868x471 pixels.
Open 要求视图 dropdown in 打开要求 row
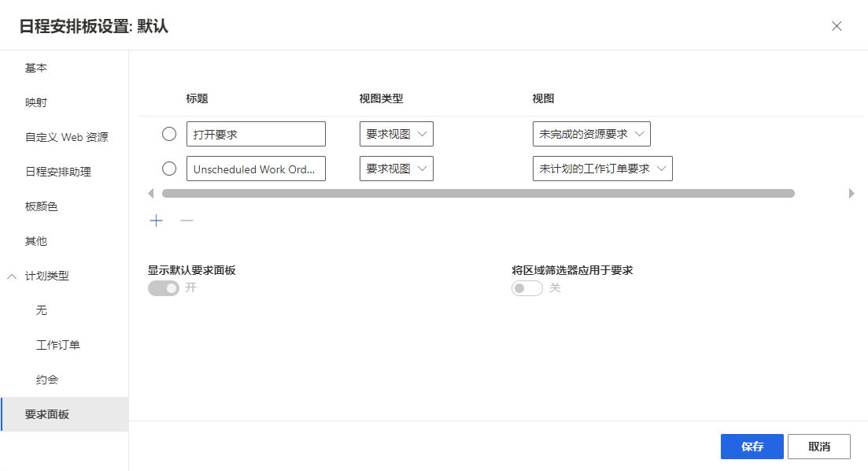397,134
